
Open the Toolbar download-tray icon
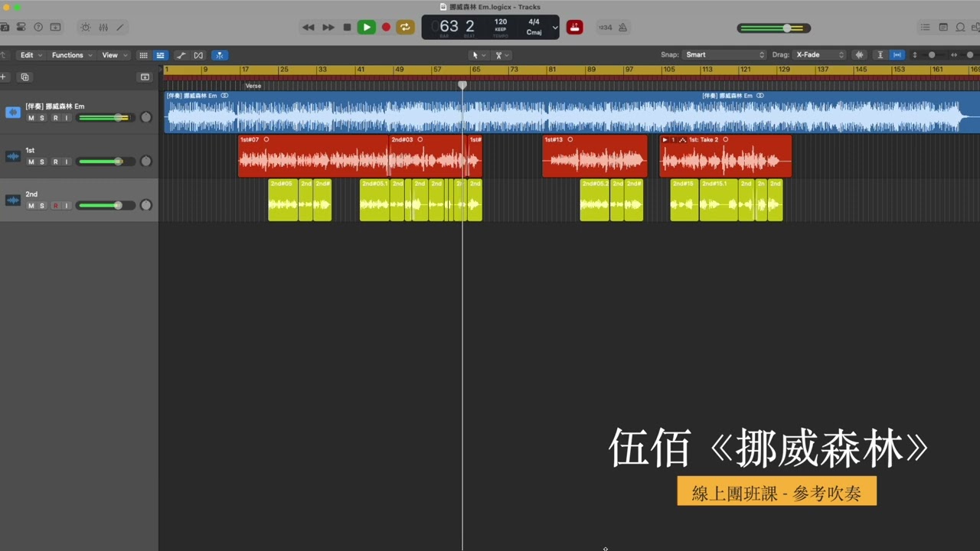click(x=55, y=28)
